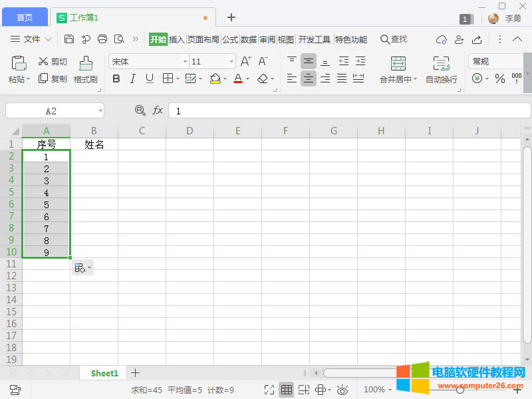Click the Wrap Text (自动换行) icon

[x=441, y=64]
